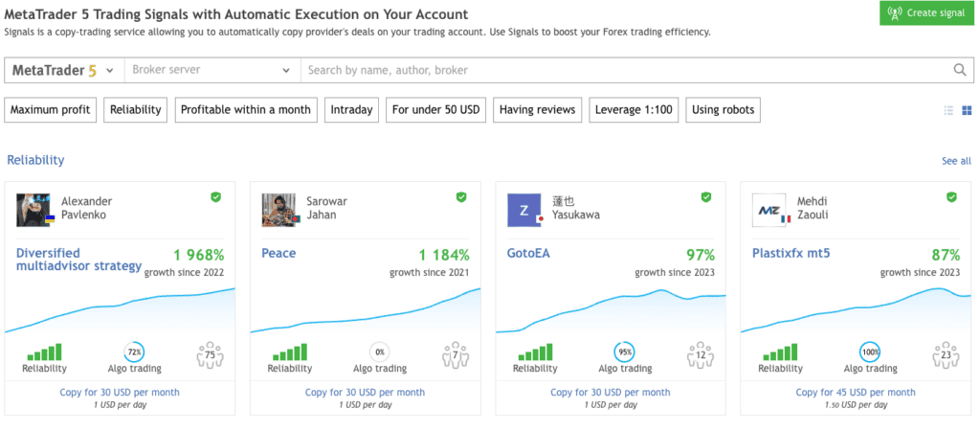The height and width of the screenshot is (431, 980).
Task: Select the Maximum profit filter
Action: point(51,110)
